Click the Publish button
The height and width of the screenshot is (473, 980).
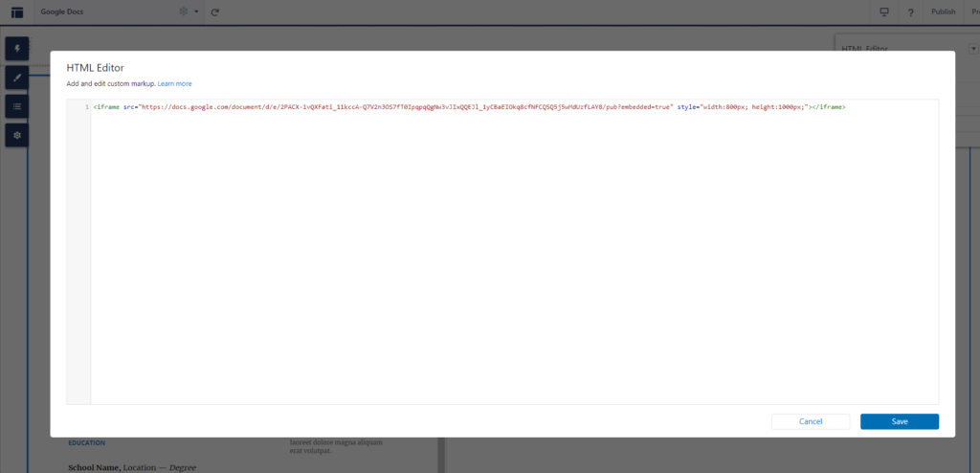pyautogui.click(x=943, y=11)
